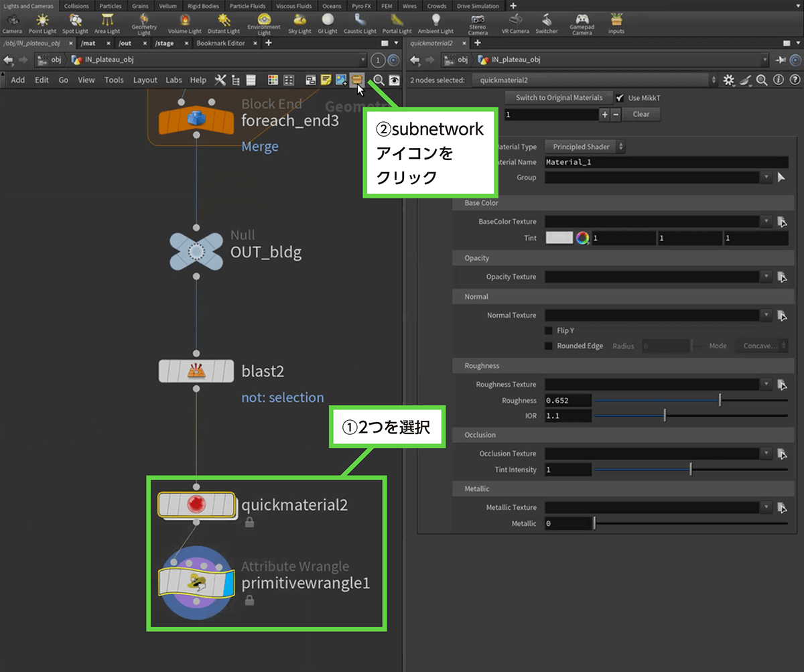804x672 pixels.
Task: Open the Material Type dropdown
Action: coord(585,147)
